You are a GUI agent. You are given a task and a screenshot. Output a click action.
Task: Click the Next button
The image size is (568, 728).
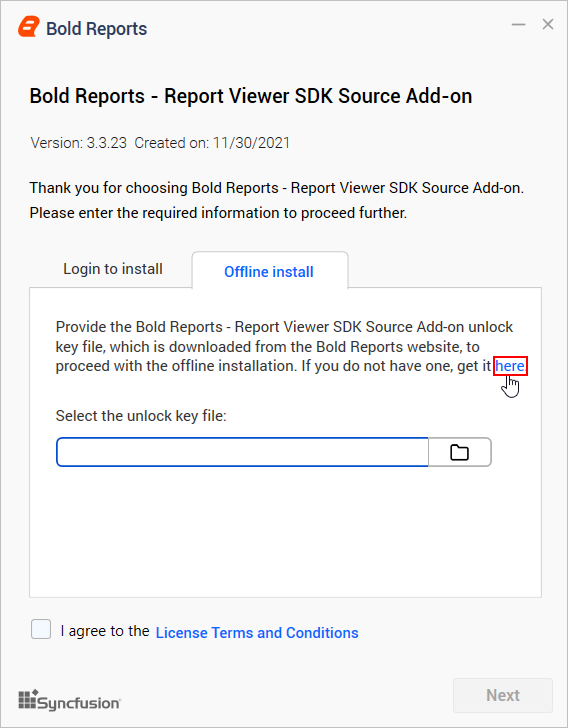pos(503,695)
